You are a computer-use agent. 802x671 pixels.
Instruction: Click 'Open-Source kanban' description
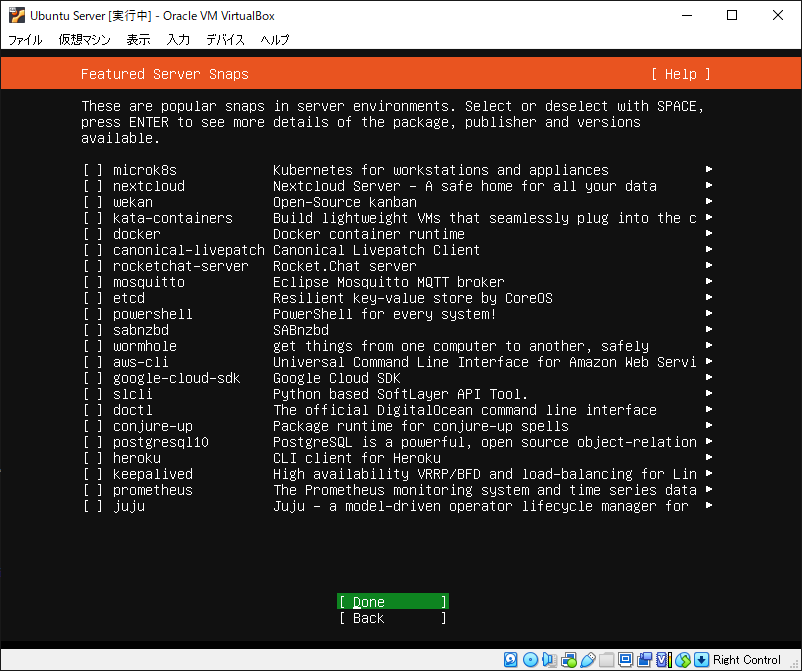(x=345, y=202)
